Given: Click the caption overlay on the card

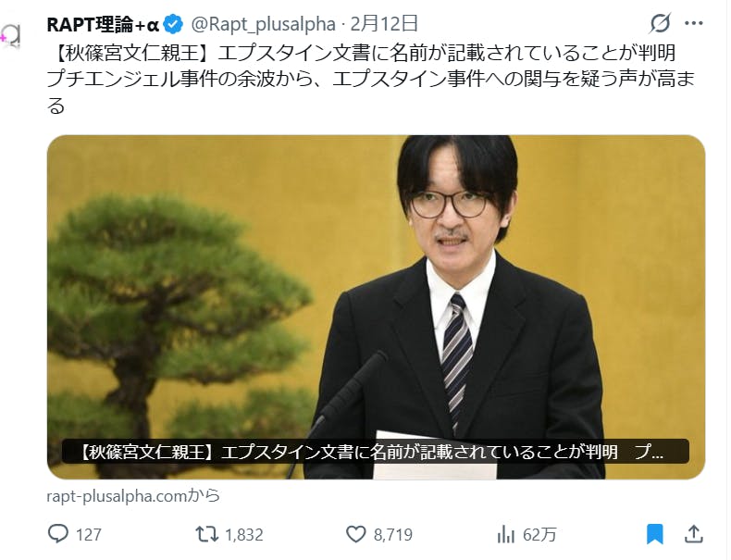Looking at the screenshot, I should click(x=376, y=452).
